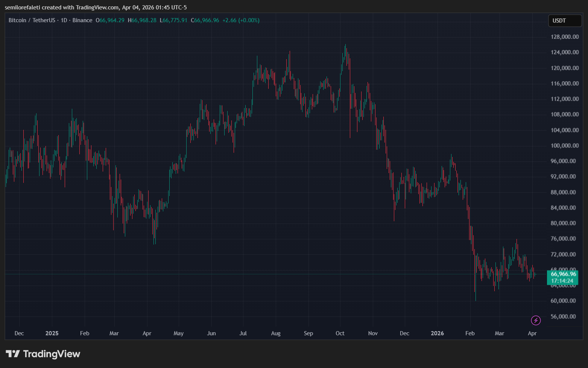This screenshot has width=588, height=368.
Task: Click the open value O66,964.29
Action: point(110,20)
